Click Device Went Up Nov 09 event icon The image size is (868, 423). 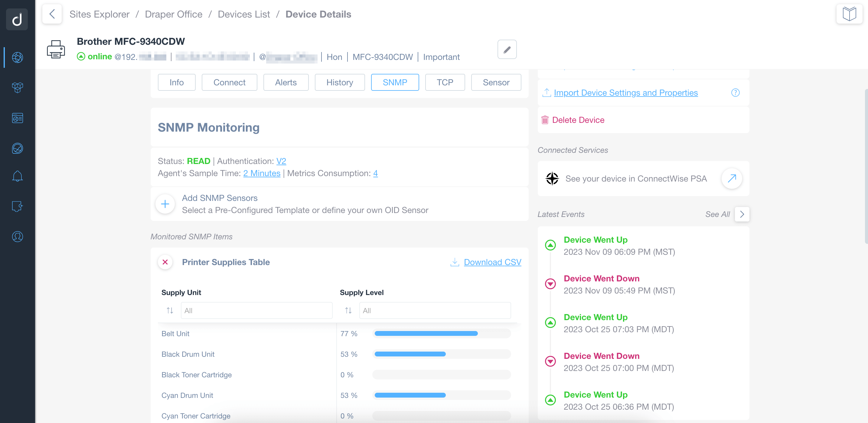550,245
